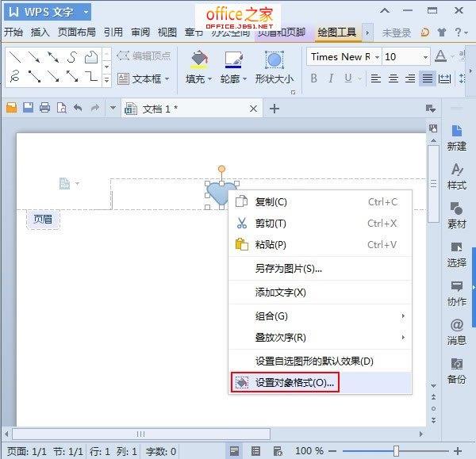This screenshot has width=476, height=459.
Task: Click the Edit Vertices (编辑顶点) button
Action: [144, 55]
